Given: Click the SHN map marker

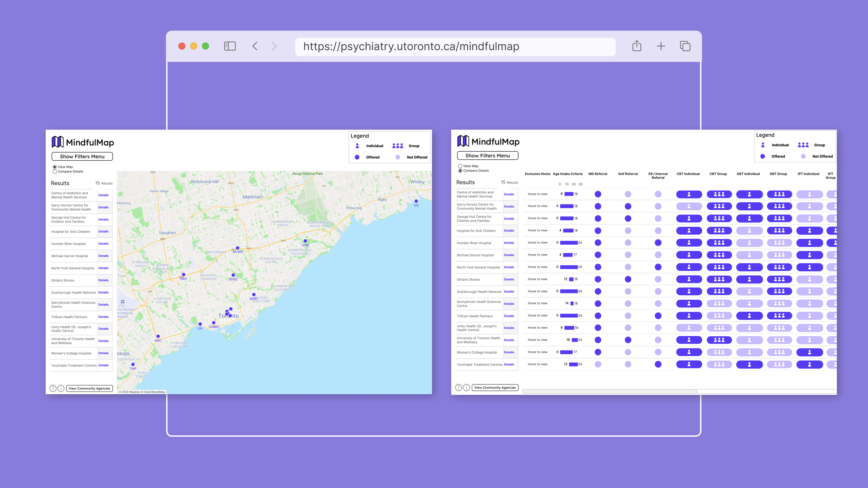Looking at the screenshot, I should pos(305,241).
